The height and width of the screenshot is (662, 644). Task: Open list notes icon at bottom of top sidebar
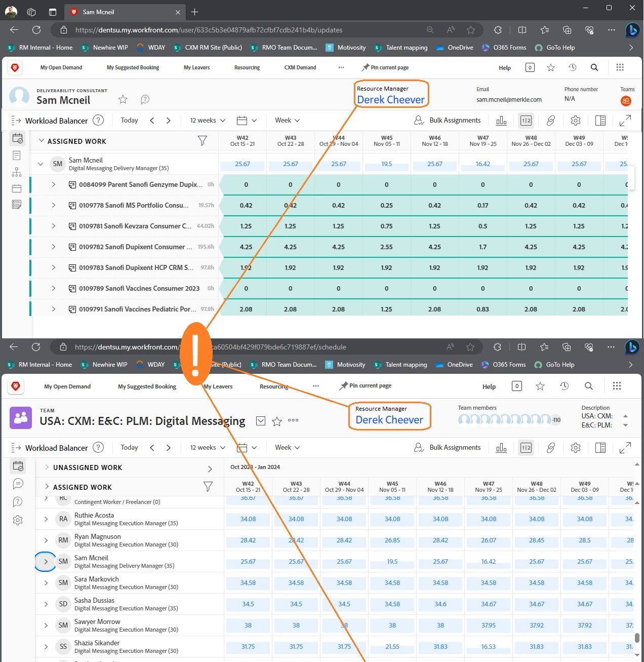(17, 205)
